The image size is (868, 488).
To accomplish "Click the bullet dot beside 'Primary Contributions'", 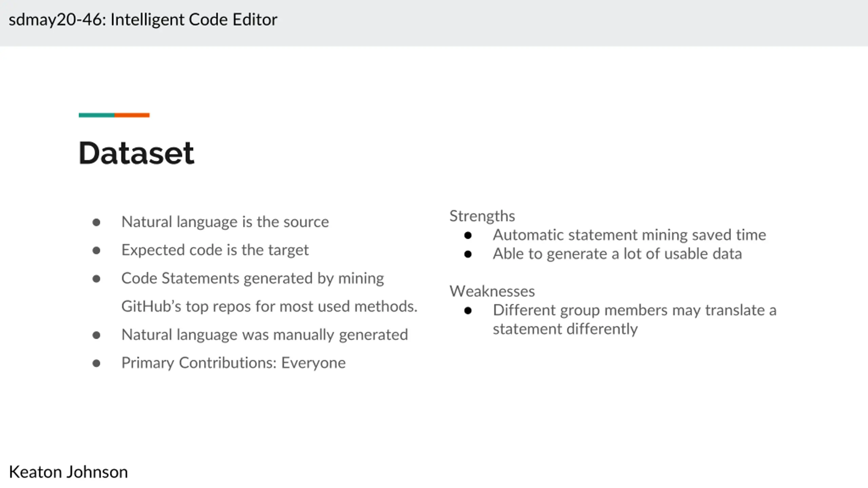I will click(x=96, y=363).
